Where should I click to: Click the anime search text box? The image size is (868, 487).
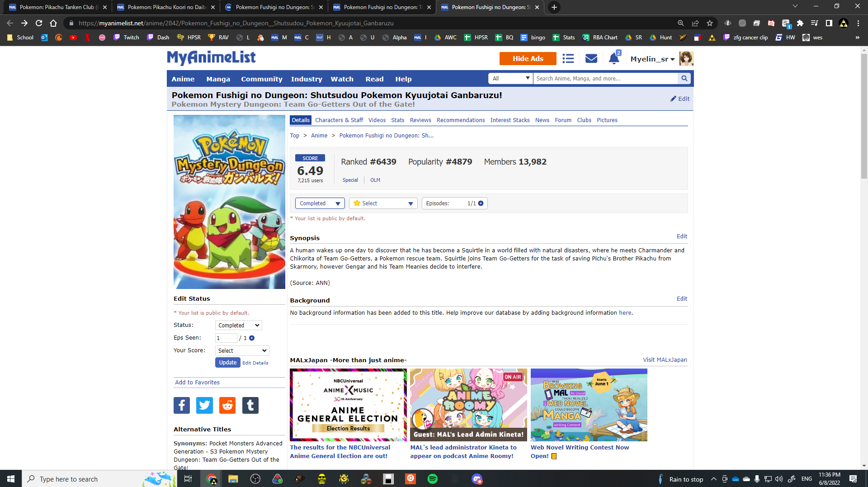click(x=606, y=78)
